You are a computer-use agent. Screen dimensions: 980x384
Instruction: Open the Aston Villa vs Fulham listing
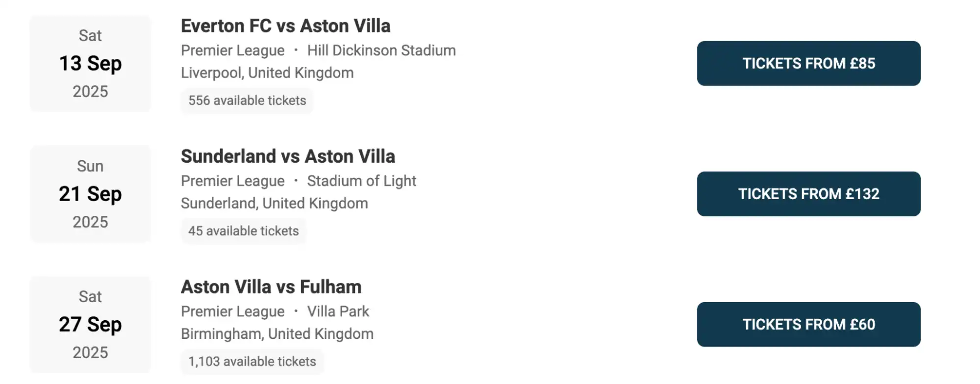[271, 286]
